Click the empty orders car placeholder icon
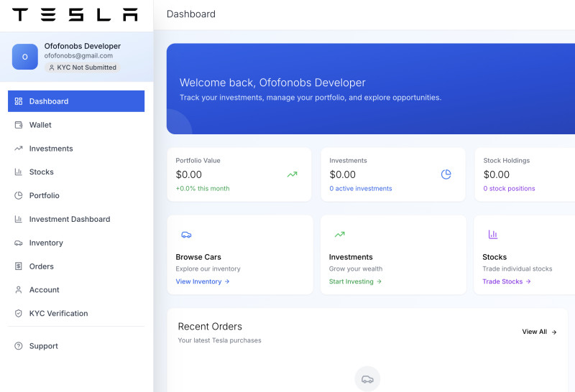 (x=367, y=379)
